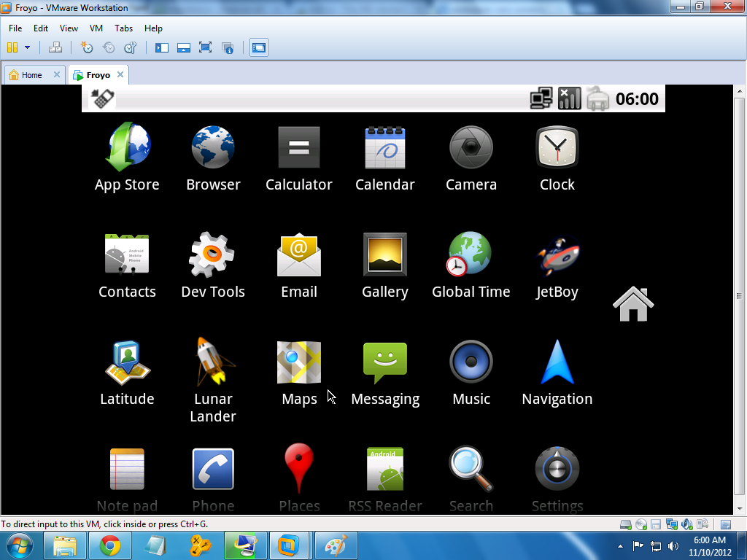Enter full screen mode
This screenshot has height=560, width=747.
pyautogui.click(x=205, y=47)
